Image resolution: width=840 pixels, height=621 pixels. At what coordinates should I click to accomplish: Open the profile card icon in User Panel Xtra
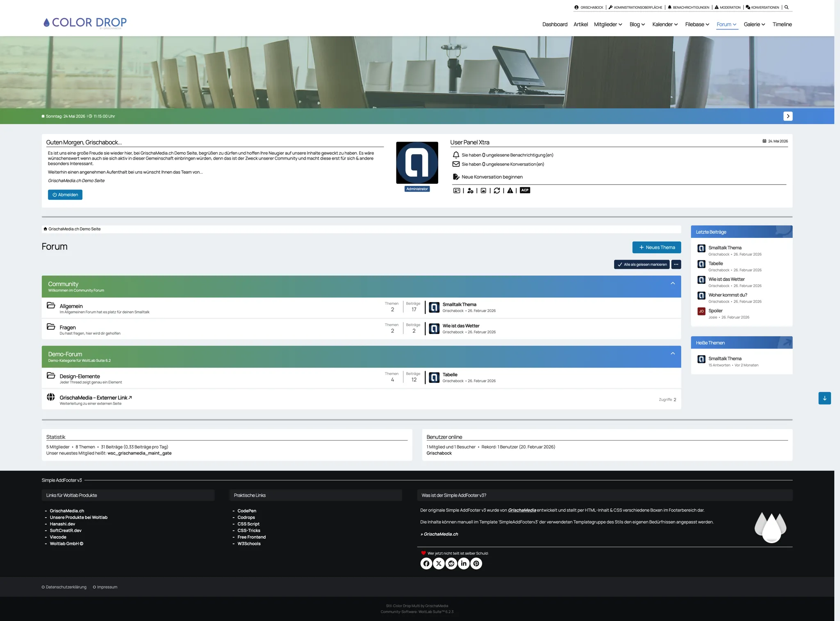[457, 190]
